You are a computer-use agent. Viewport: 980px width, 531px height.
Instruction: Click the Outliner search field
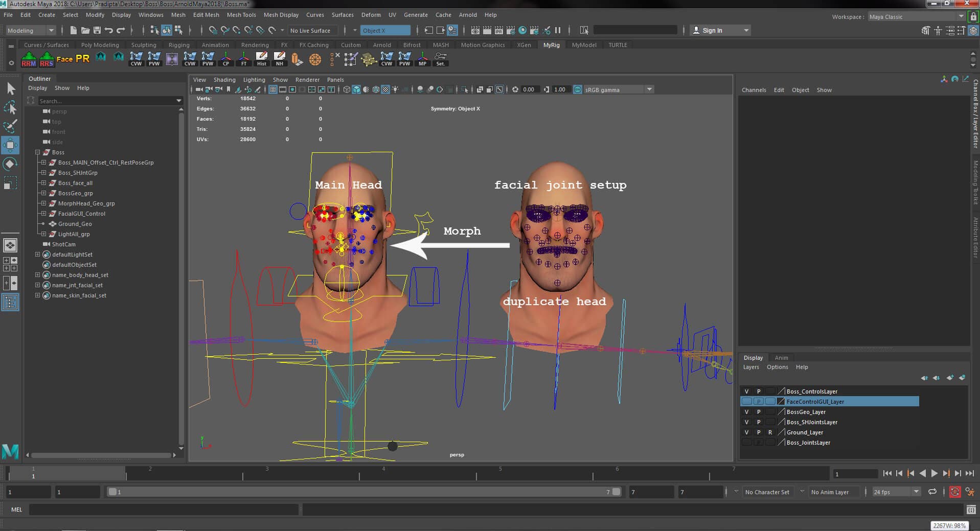coord(107,101)
